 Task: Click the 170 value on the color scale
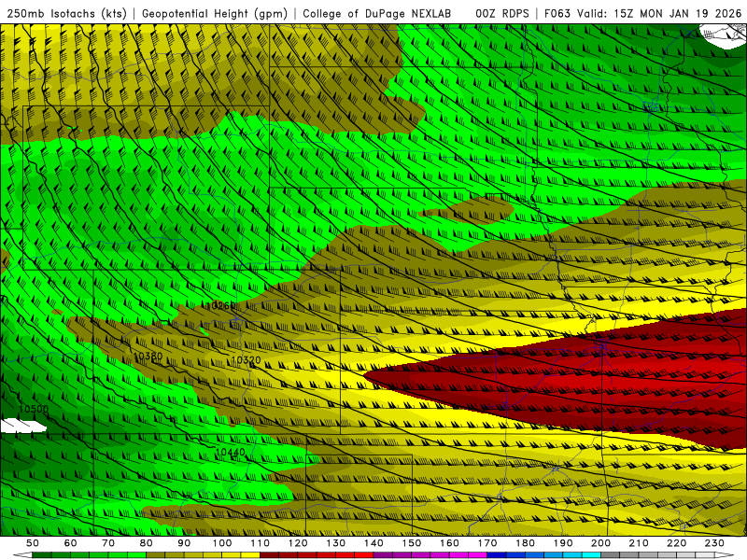[x=487, y=543]
